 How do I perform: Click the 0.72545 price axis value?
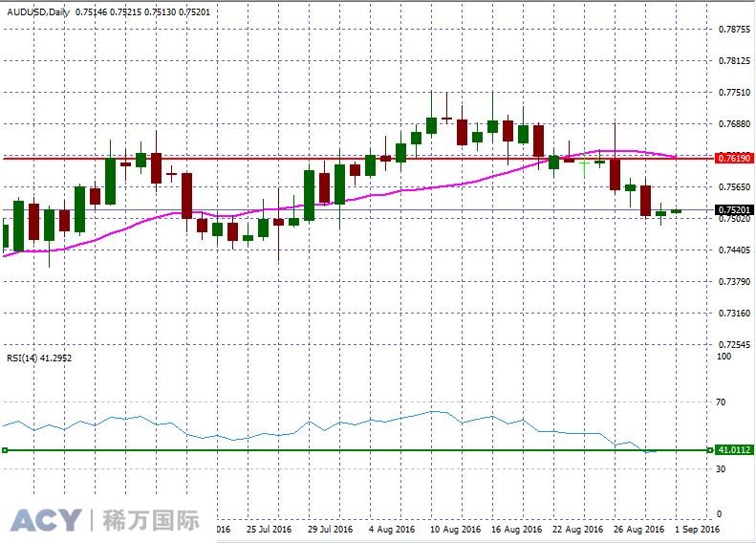734,345
